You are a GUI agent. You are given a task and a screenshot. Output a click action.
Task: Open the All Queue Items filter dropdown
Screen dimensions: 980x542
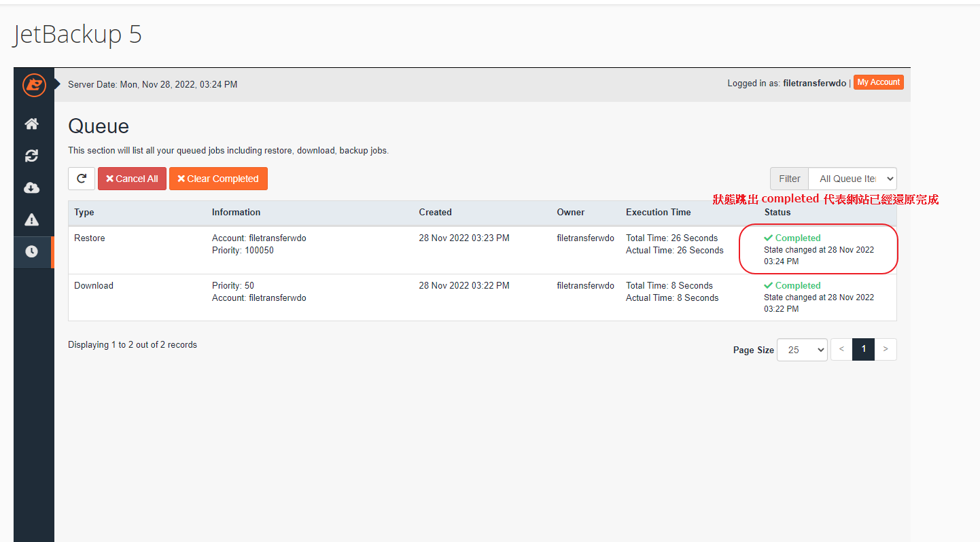tap(852, 179)
